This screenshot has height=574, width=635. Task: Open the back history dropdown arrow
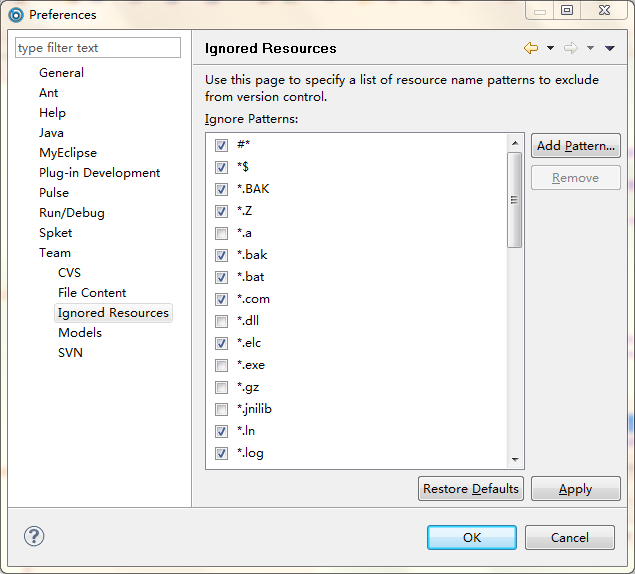tap(550, 48)
